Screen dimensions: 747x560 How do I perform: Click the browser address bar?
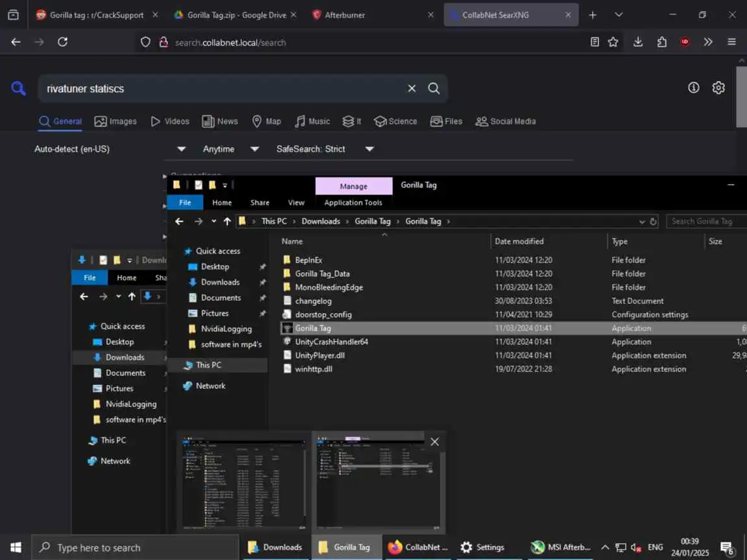(x=362, y=42)
